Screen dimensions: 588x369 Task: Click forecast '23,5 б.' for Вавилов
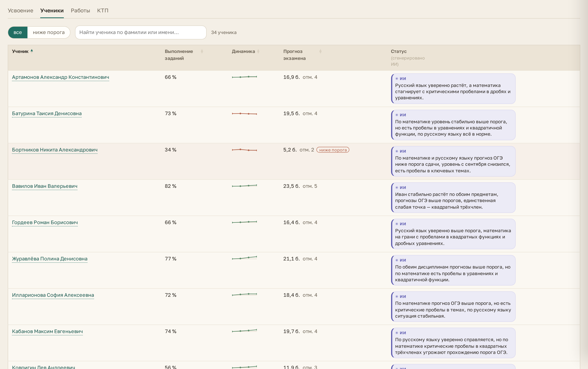291,186
